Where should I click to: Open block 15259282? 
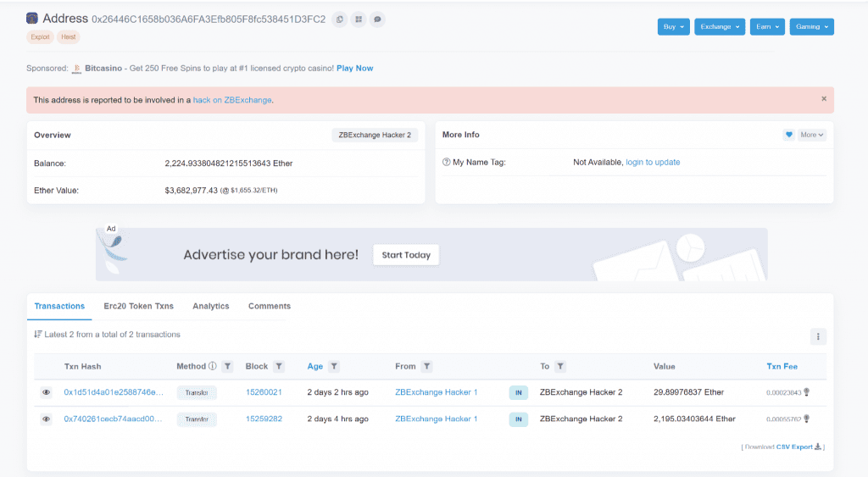click(x=264, y=419)
